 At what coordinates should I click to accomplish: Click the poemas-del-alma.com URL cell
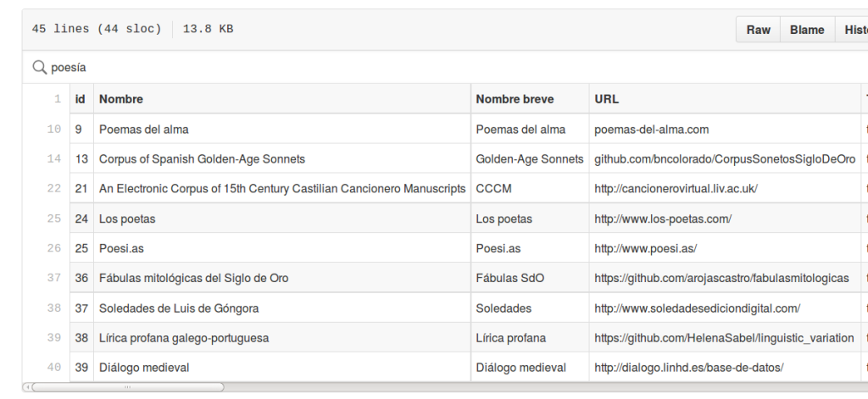[725, 129]
